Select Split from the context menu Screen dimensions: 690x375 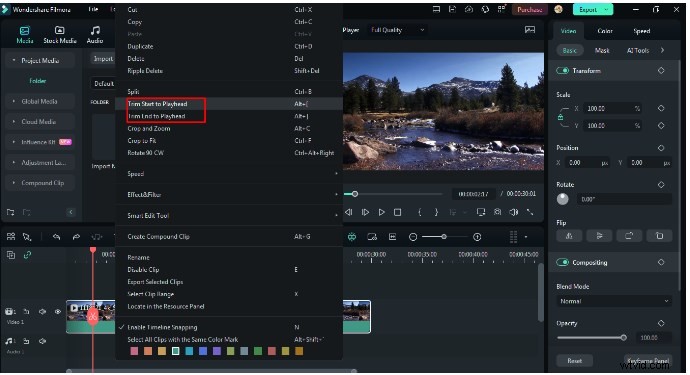tap(229, 92)
